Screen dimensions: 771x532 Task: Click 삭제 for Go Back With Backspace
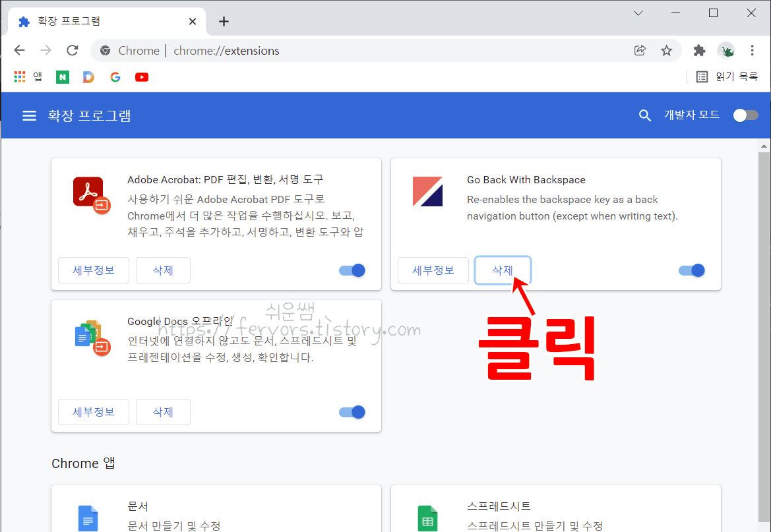pyautogui.click(x=503, y=270)
